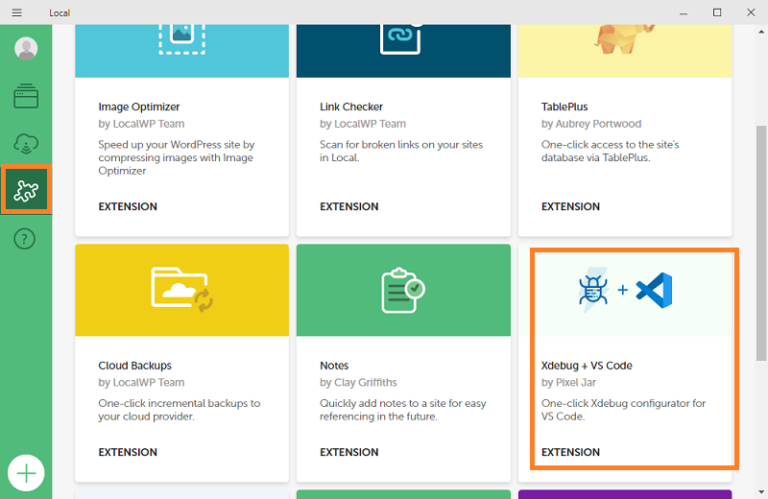The width and height of the screenshot is (768, 499).
Task: Select the TablePlus extension title
Action: tap(566, 107)
